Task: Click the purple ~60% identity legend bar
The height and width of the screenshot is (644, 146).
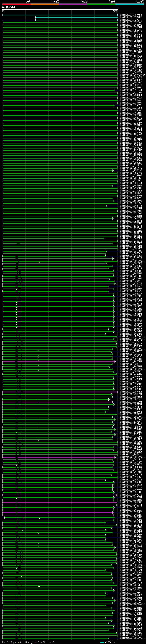Action: pos(73,4)
